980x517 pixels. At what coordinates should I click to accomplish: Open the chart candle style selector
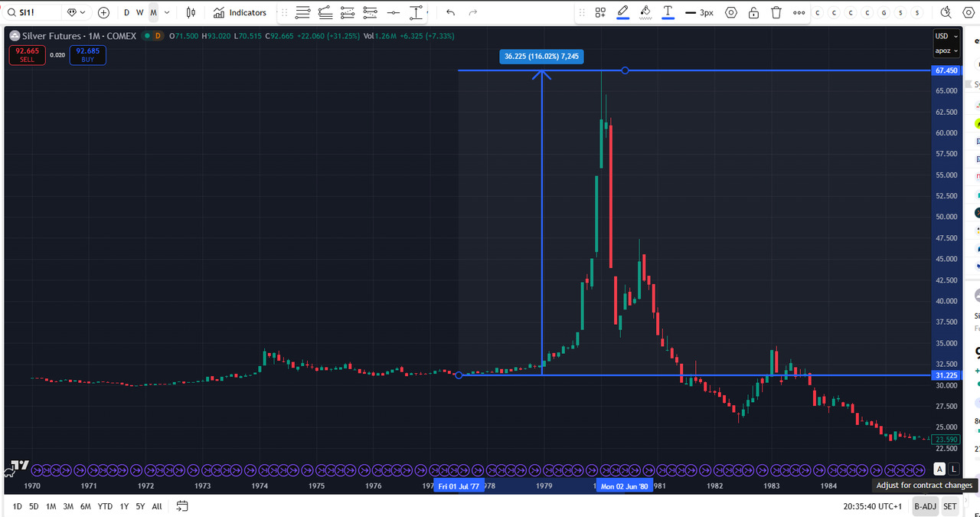point(191,13)
